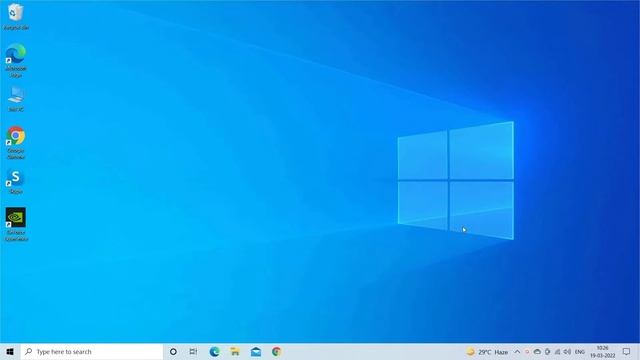640x360 pixels.
Task: Click the red recording tray icon
Action: click(527, 352)
